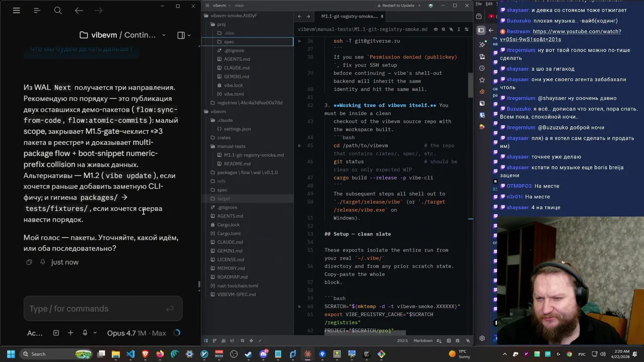Screen dimensions: 644x362
Task: Click the 'Ac...' mode label in chat footer
Action: tap(35, 333)
